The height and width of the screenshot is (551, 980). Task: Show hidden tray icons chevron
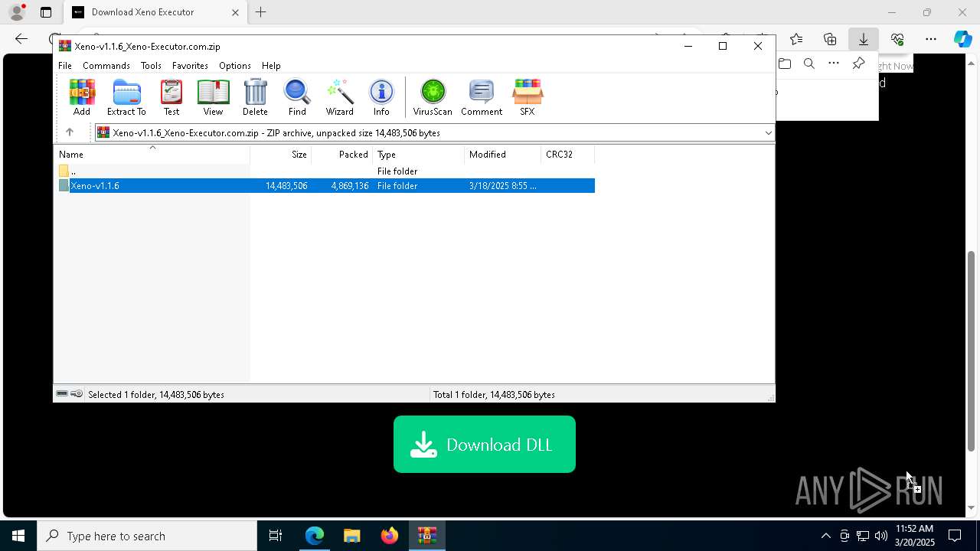click(x=825, y=536)
